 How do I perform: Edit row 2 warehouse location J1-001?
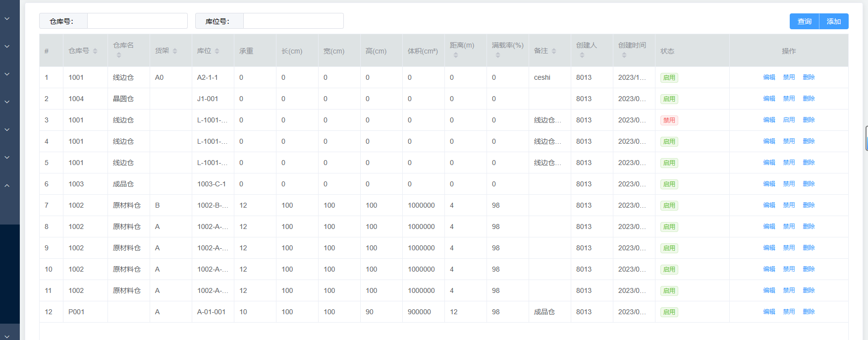pos(769,99)
